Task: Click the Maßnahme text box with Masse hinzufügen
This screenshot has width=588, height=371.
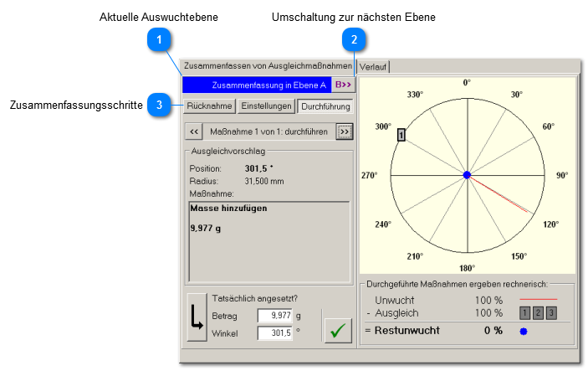Action: click(x=268, y=241)
